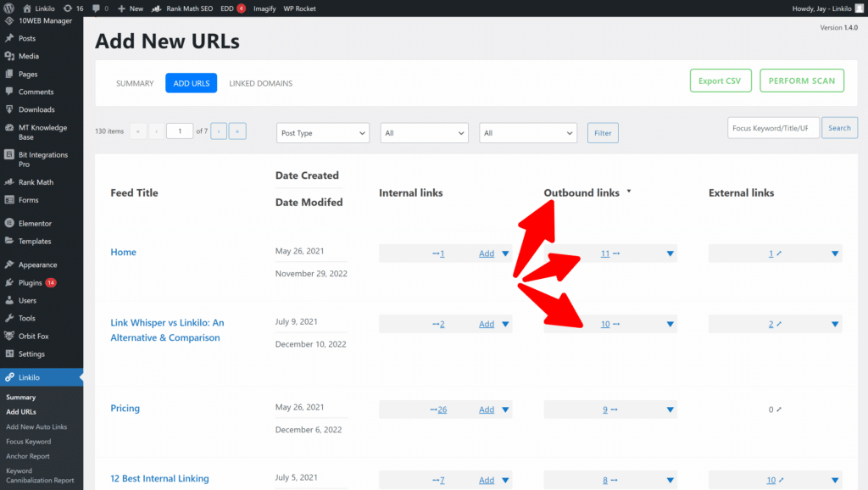Click the Search button

click(x=839, y=128)
